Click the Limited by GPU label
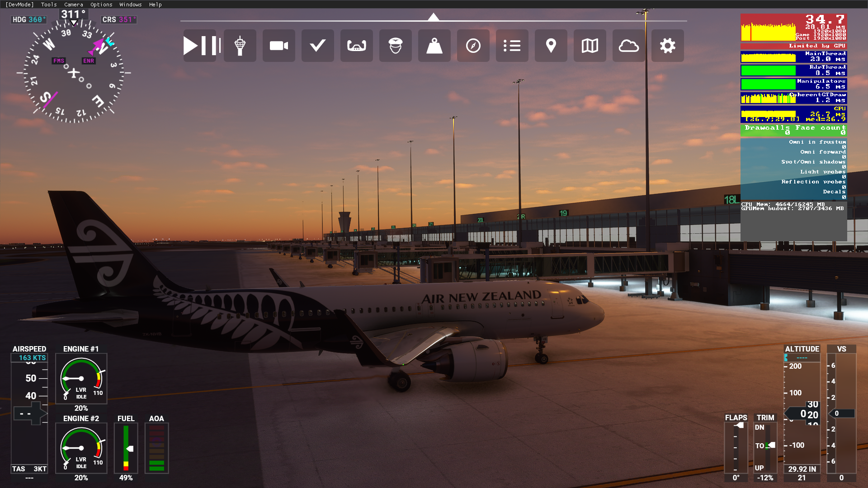This screenshot has height=488, width=868. pos(817,46)
